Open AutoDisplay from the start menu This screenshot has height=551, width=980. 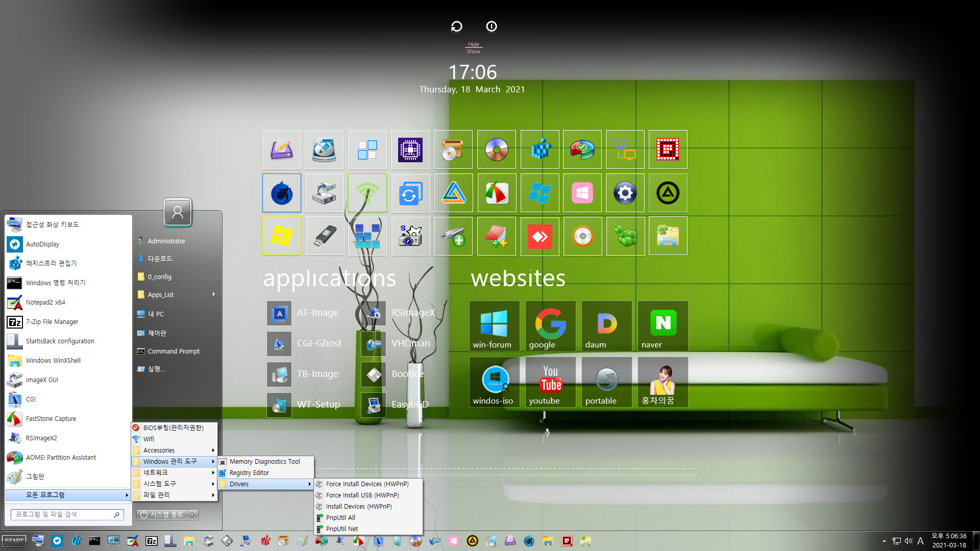(68, 244)
